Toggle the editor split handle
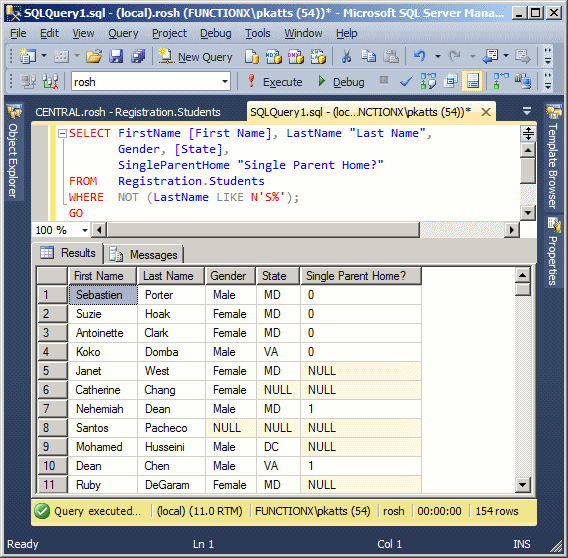Viewport: 568px width, 558px height. tap(528, 133)
